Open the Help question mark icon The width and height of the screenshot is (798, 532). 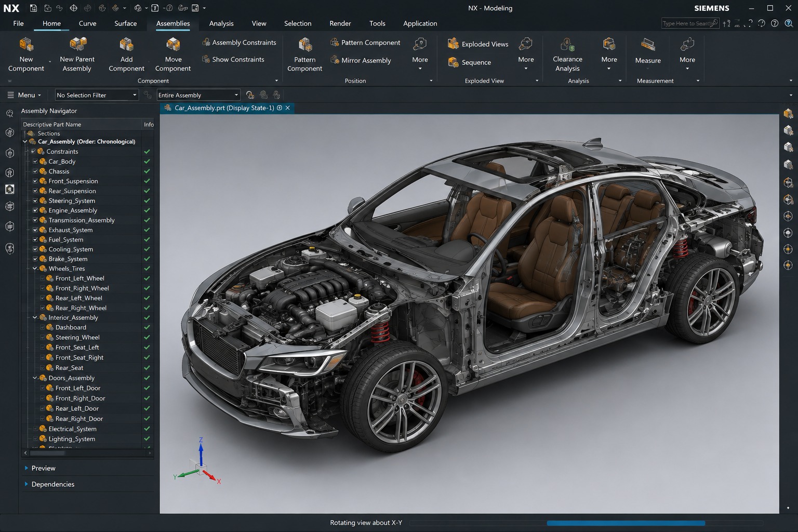tap(775, 23)
